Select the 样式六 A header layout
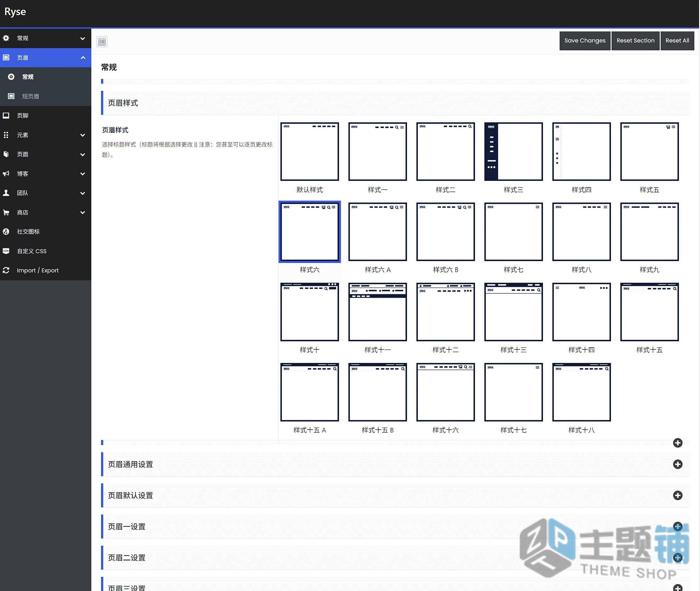Viewport: 700px width, 591px height. (377, 231)
